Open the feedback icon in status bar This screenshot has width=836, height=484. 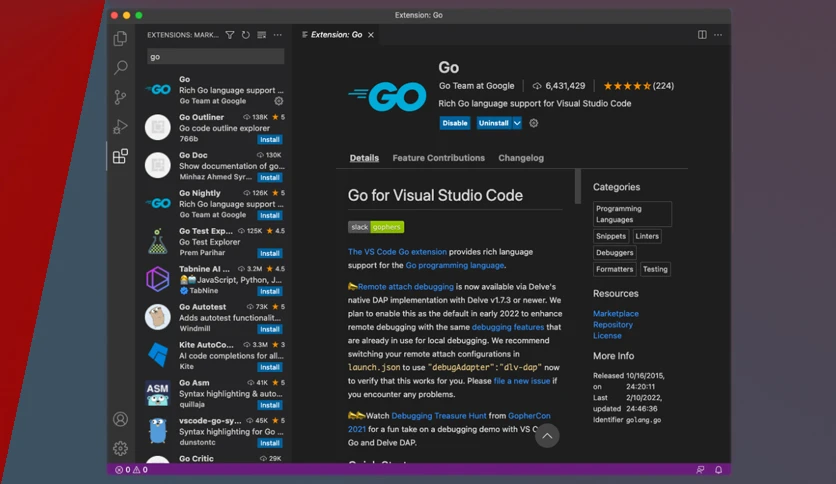pos(700,470)
